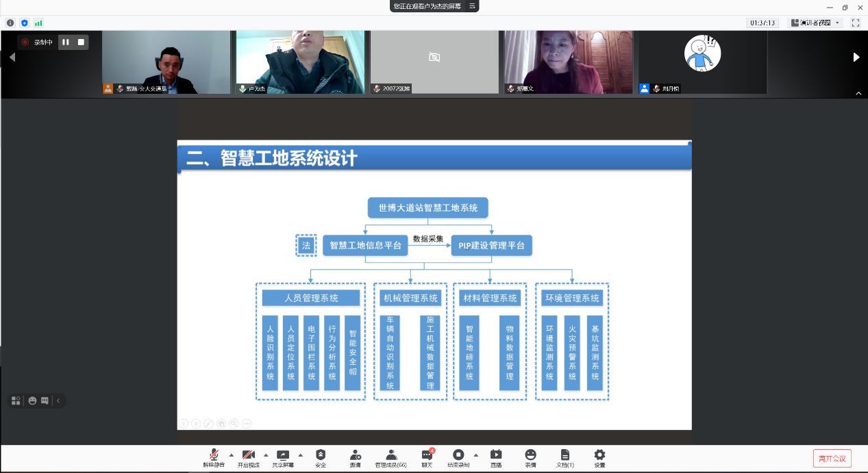This screenshot has width=868, height=473.
Task: Click the red 离开会议 leave button
Action: pyautogui.click(x=832, y=458)
